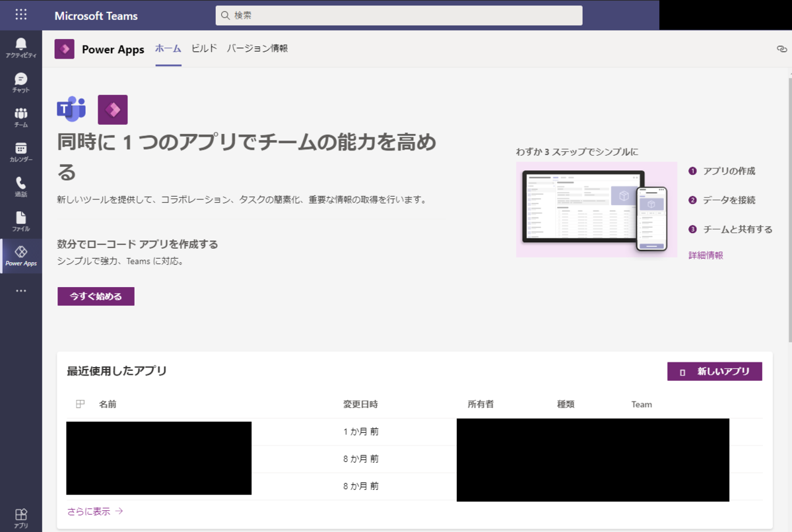Click inside the 検索 search field
Screen dimensions: 792x532
click(398, 15)
